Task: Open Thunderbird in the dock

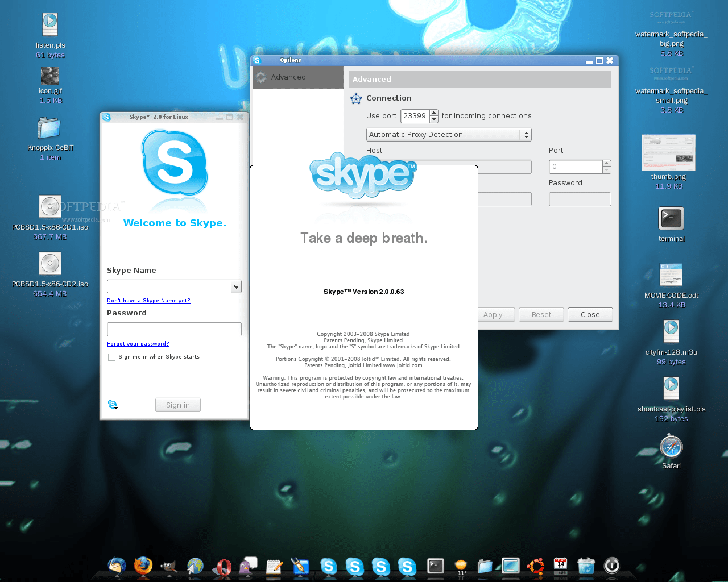Action: [117, 566]
